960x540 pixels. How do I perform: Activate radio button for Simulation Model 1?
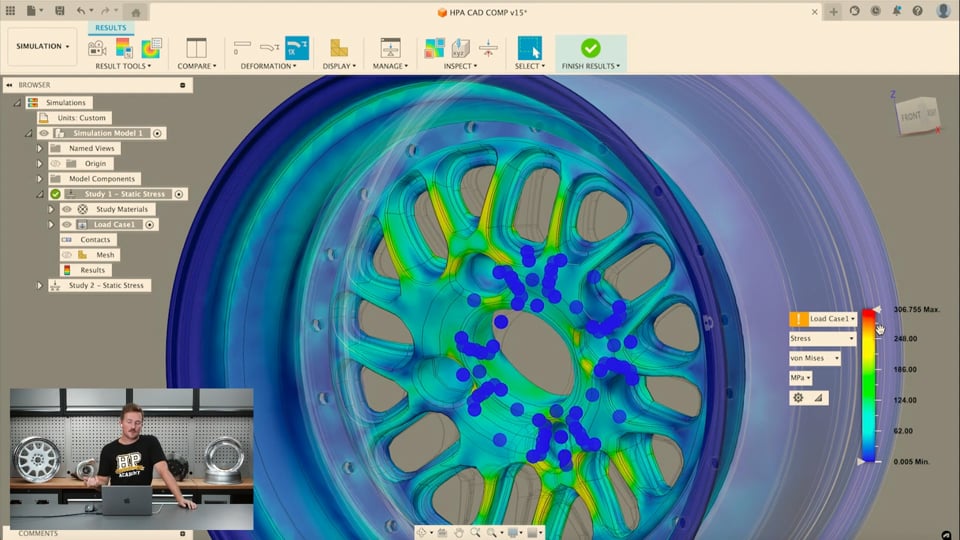[x=157, y=133]
